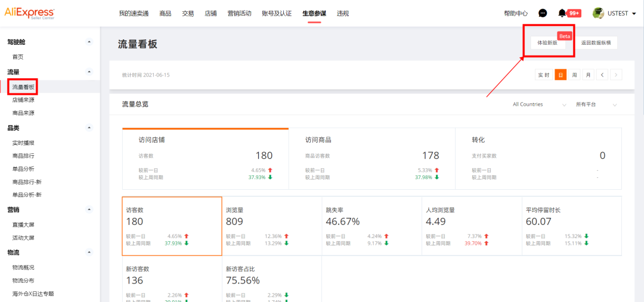644x302 pixels.
Task: Click the USTEST user avatar
Action: [598, 13]
